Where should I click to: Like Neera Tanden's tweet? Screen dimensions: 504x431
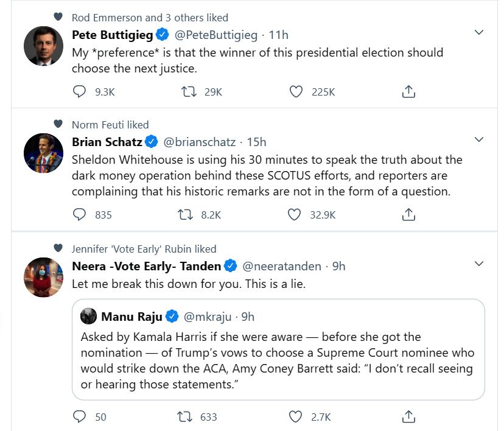[x=296, y=416]
